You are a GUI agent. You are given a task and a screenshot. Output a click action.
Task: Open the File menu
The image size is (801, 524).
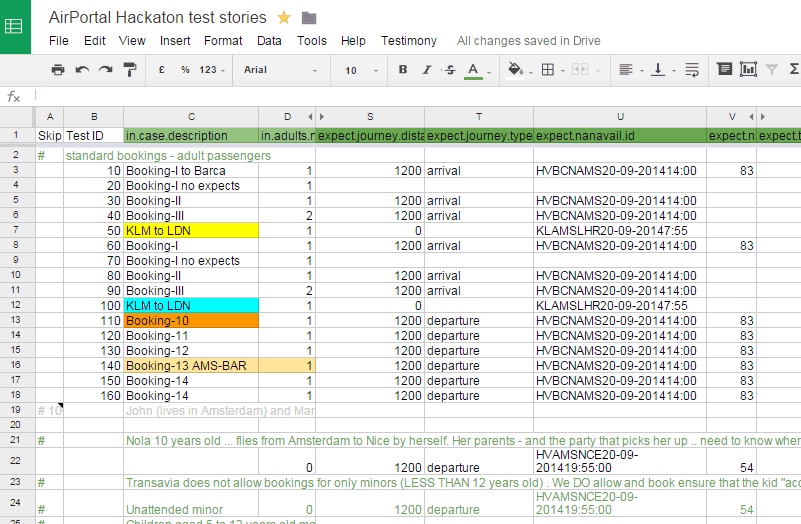(x=59, y=41)
